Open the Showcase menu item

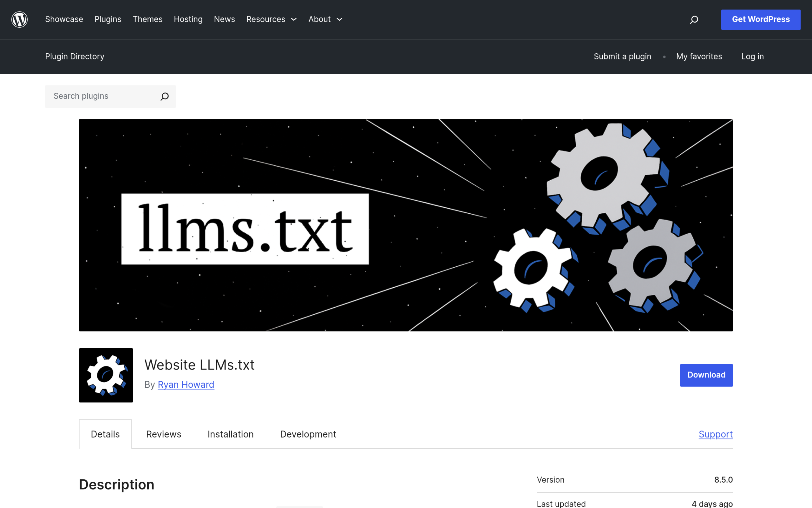[x=64, y=19]
